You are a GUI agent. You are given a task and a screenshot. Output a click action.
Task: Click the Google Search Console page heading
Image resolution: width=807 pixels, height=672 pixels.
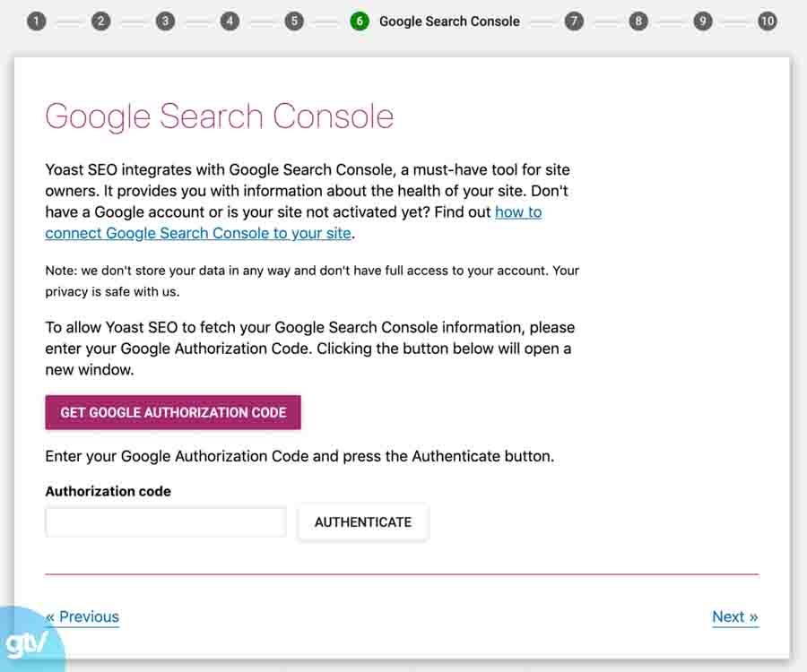click(x=219, y=116)
